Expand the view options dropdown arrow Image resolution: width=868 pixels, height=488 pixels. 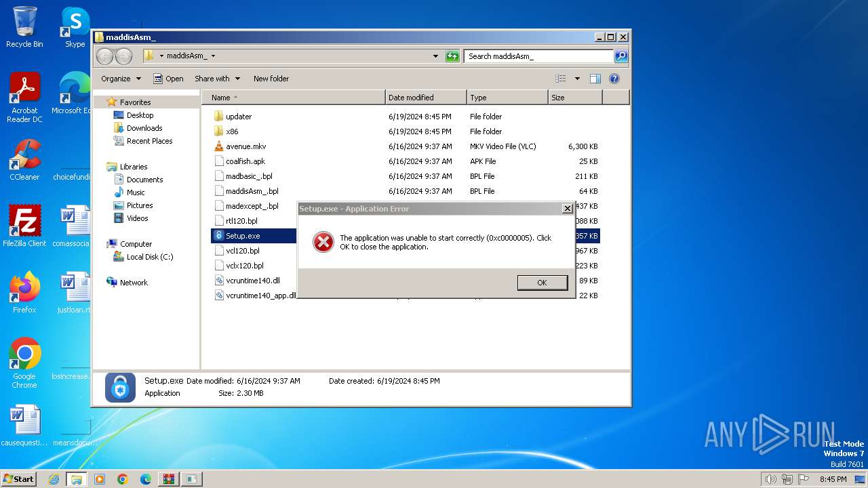577,79
